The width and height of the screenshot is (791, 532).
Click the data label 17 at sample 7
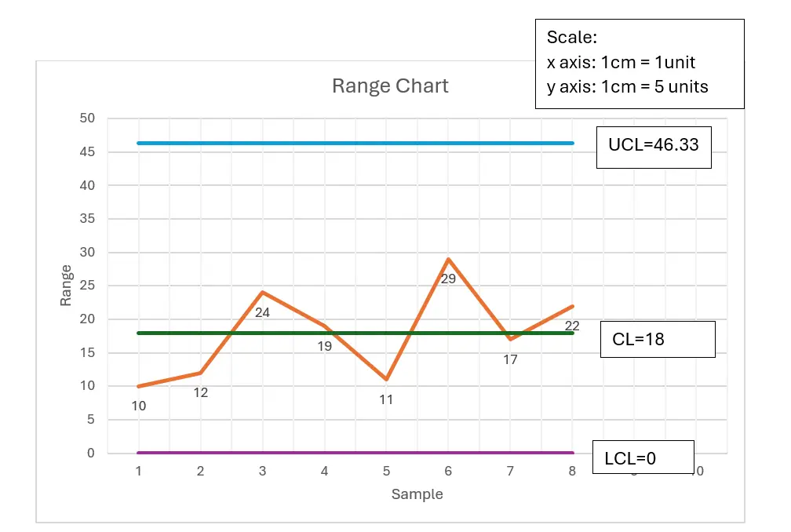tap(510, 359)
